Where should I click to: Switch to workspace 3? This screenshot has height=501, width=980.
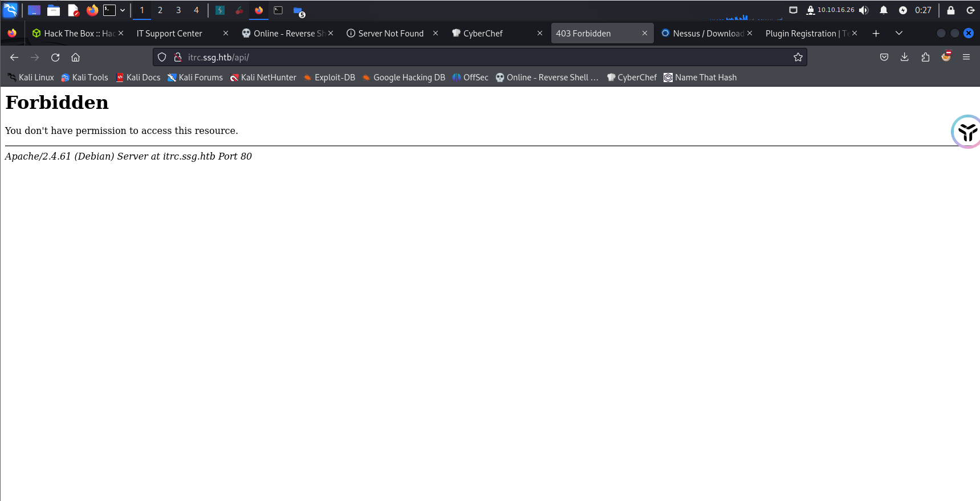178,10
